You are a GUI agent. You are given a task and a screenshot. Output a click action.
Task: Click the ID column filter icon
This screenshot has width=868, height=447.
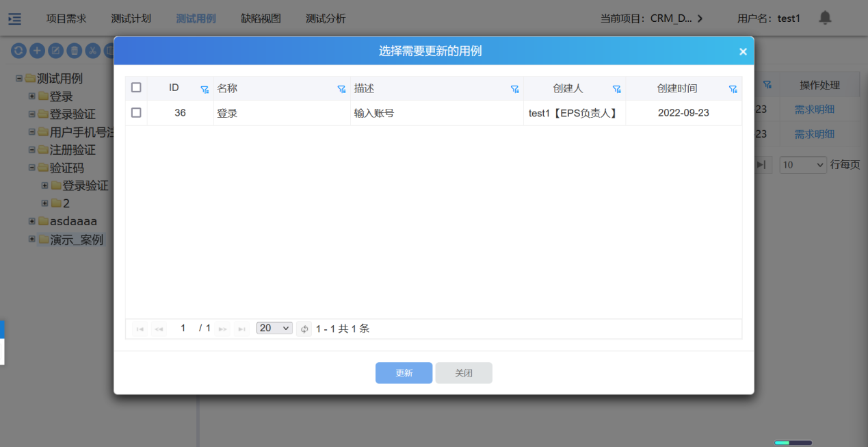coord(205,89)
